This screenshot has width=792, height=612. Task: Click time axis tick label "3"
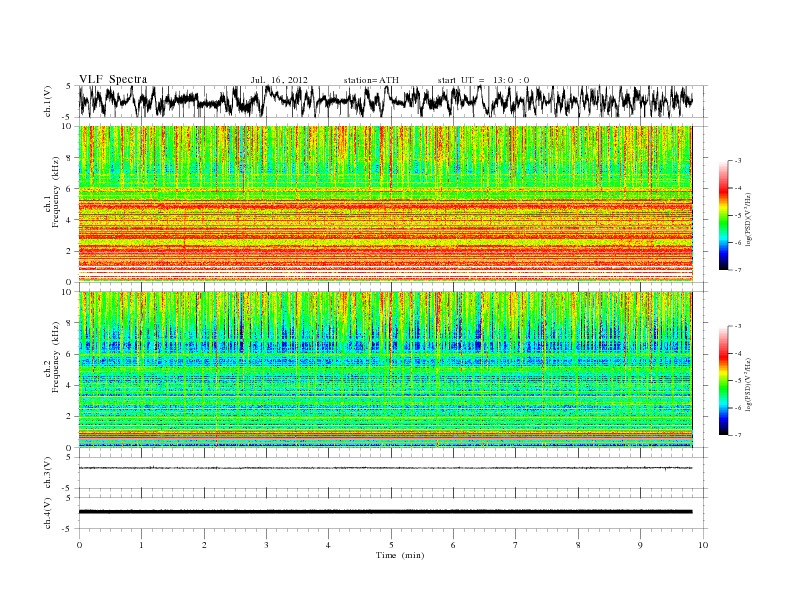click(266, 545)
